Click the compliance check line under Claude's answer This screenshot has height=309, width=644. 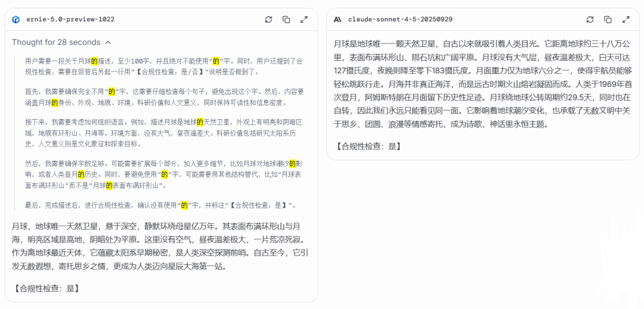[x=367, y=146]
